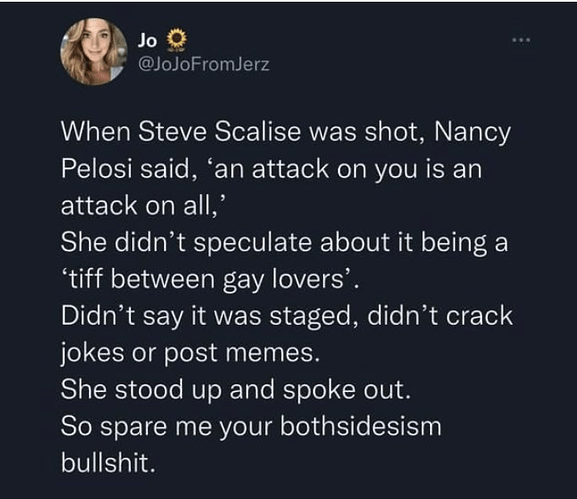The height and width of the screenshot is (499, 577).
Task: Select line 'She didn't speculate about it'
Action: [x=284, y=244]
